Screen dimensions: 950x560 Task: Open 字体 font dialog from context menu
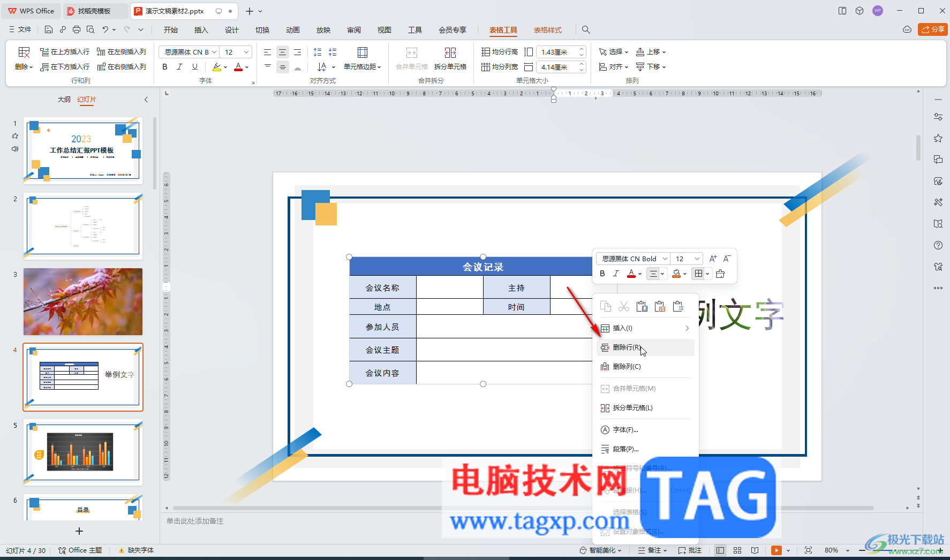click(x=645, y=430)
